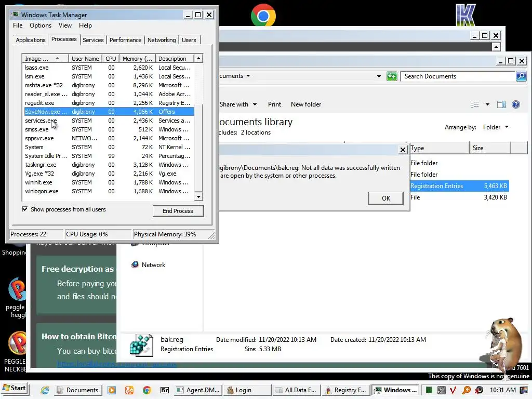Click the orange magnifier tray icon

point(467,390)
